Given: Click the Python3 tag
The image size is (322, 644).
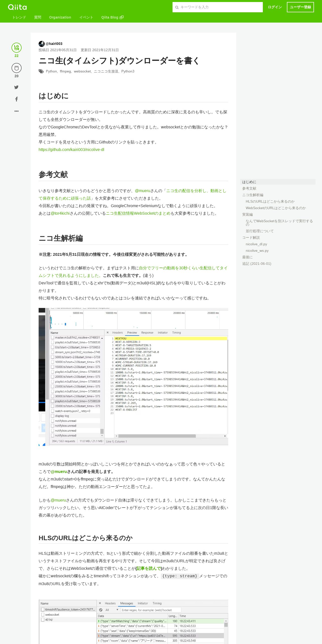Looking at the screenshot, I should (x=128, y=71).
